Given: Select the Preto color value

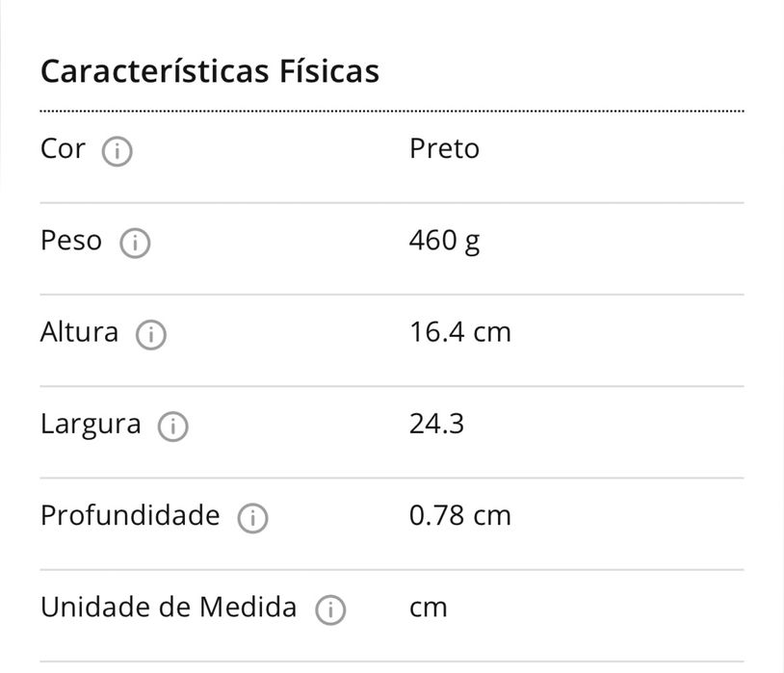Looking at the screenshot, I should (444, 149).
